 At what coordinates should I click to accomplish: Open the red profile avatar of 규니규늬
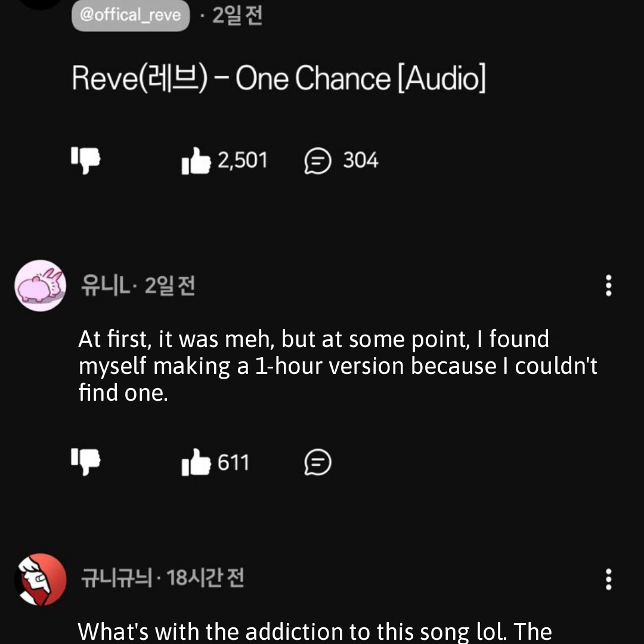pos(40,579)
